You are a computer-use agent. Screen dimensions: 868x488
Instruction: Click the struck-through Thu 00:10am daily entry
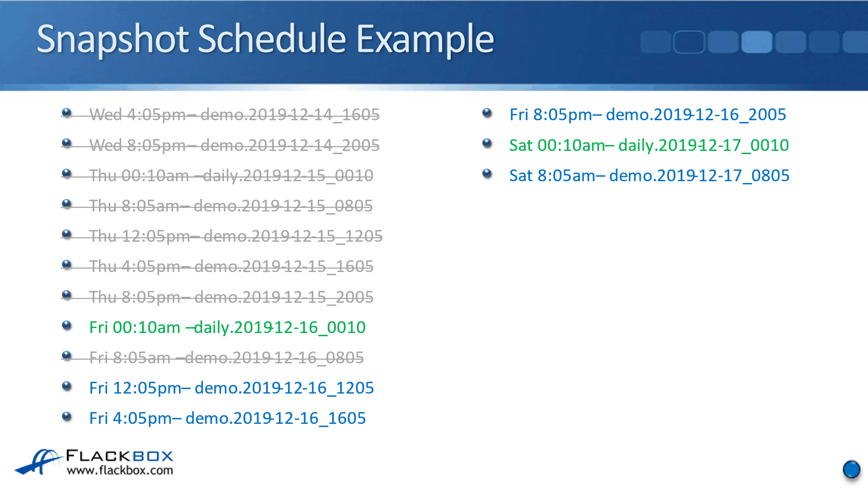(231, 176)
